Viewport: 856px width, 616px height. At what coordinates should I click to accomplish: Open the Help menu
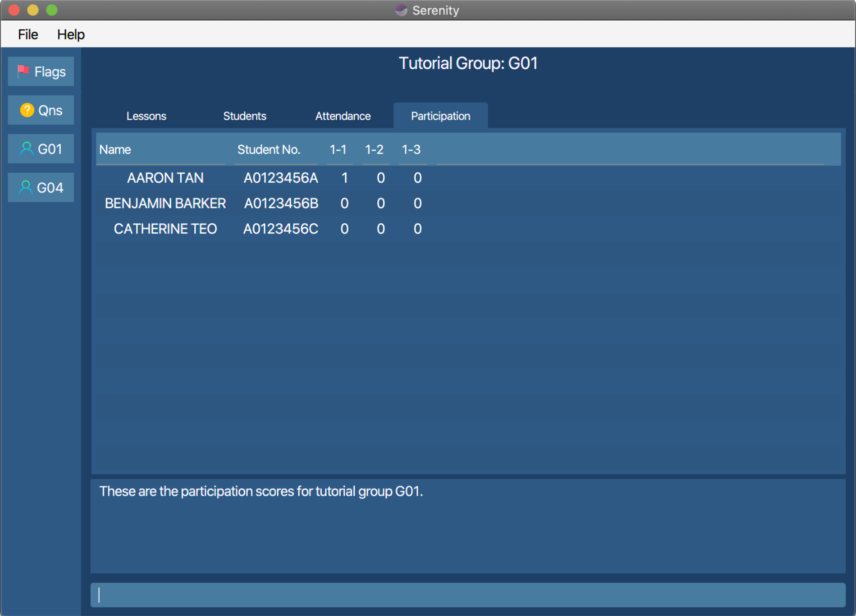[71, 34]
